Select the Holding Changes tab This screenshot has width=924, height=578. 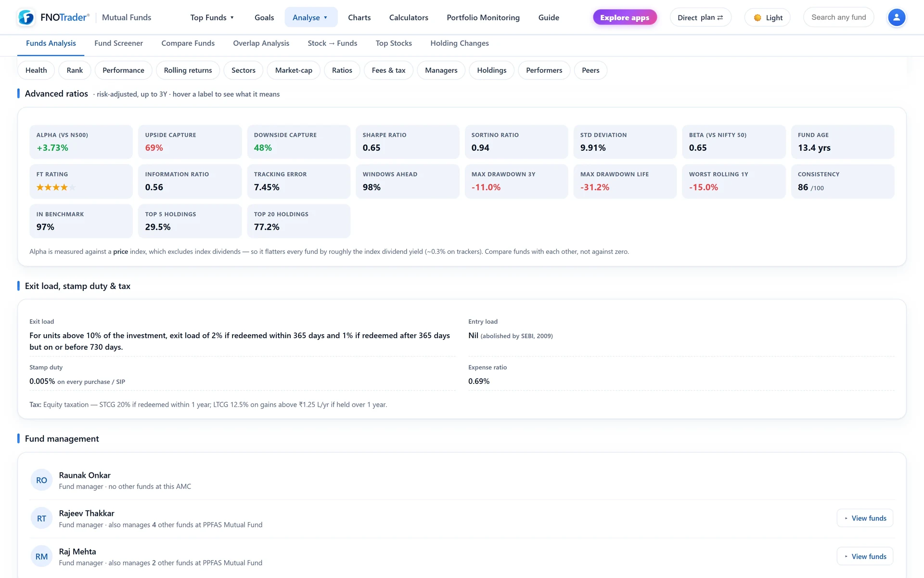click(x=460, y=43)
